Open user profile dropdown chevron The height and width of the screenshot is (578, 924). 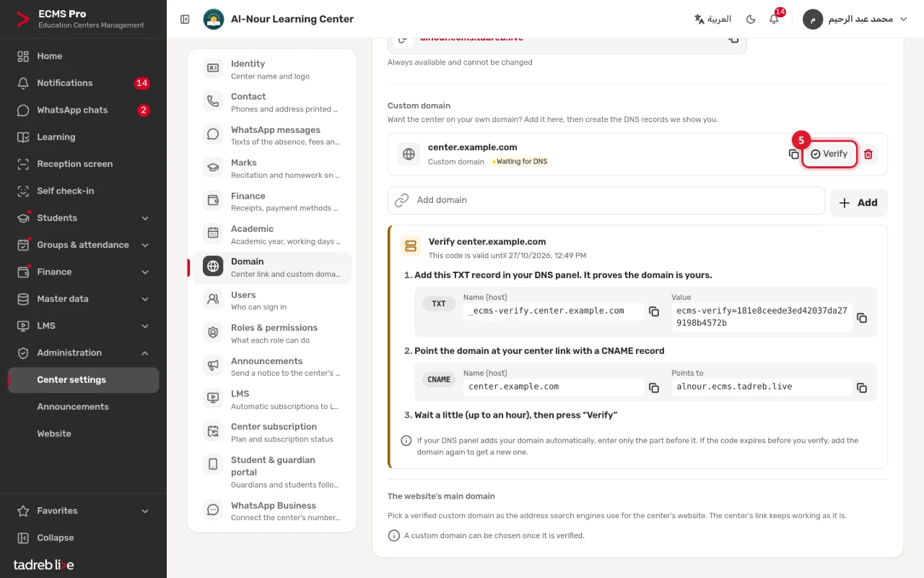coord(903,20)
